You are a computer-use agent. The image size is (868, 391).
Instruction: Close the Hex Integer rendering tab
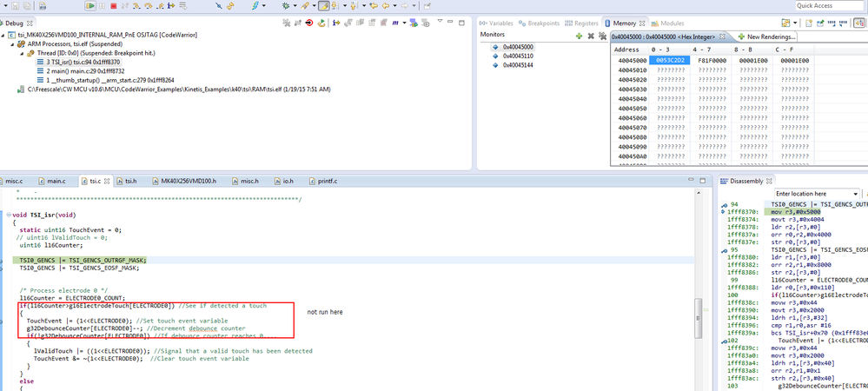(722, 36)
